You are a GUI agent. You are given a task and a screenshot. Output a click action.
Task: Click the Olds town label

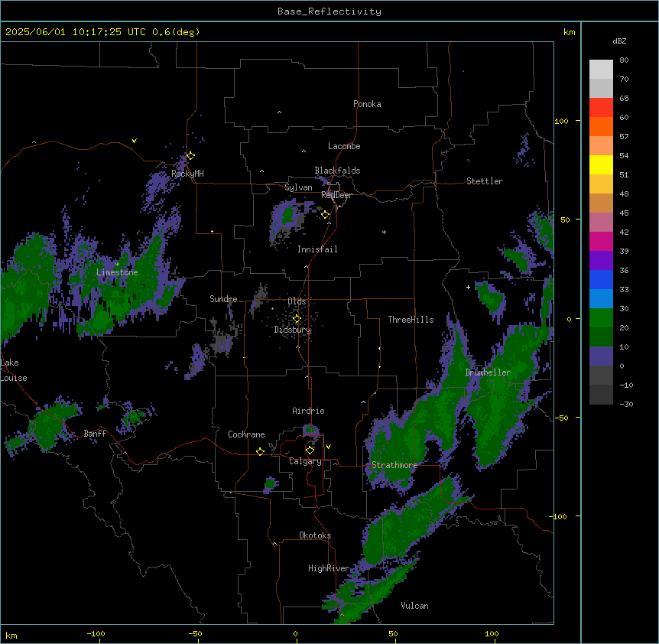[x=297, y=301]
